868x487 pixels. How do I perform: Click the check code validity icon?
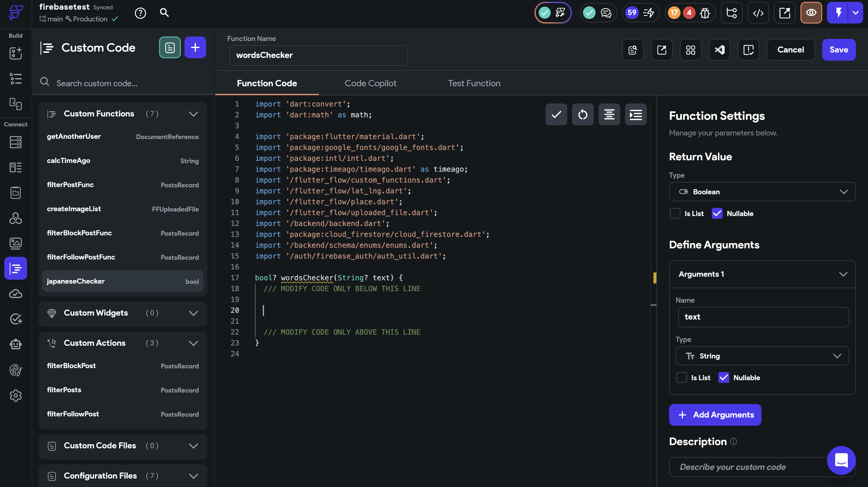coord(556,115)
